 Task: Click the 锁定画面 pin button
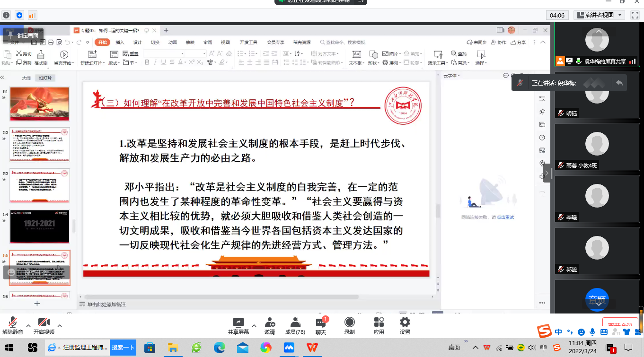pos(23,35)
